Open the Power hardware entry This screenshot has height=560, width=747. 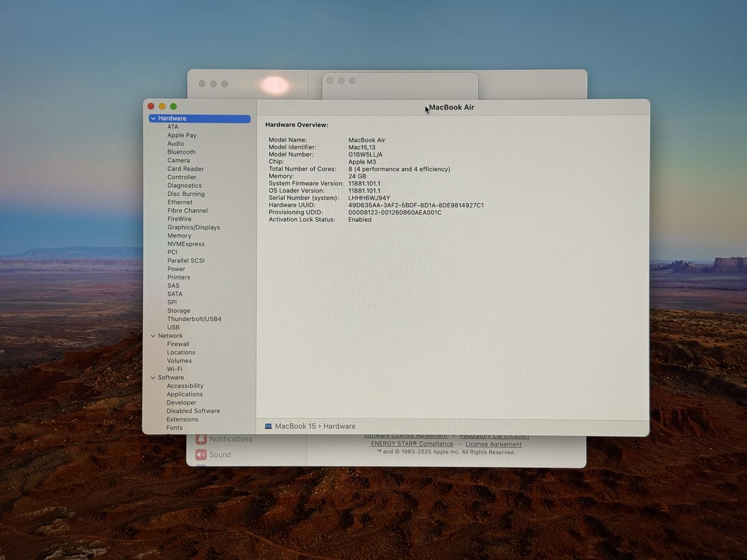tap(176, 269)
